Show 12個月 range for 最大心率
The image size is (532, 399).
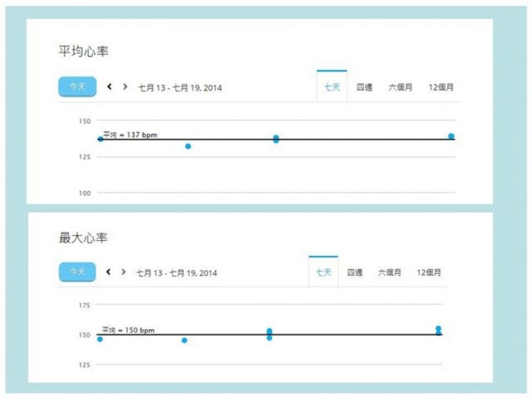[429, 273]
